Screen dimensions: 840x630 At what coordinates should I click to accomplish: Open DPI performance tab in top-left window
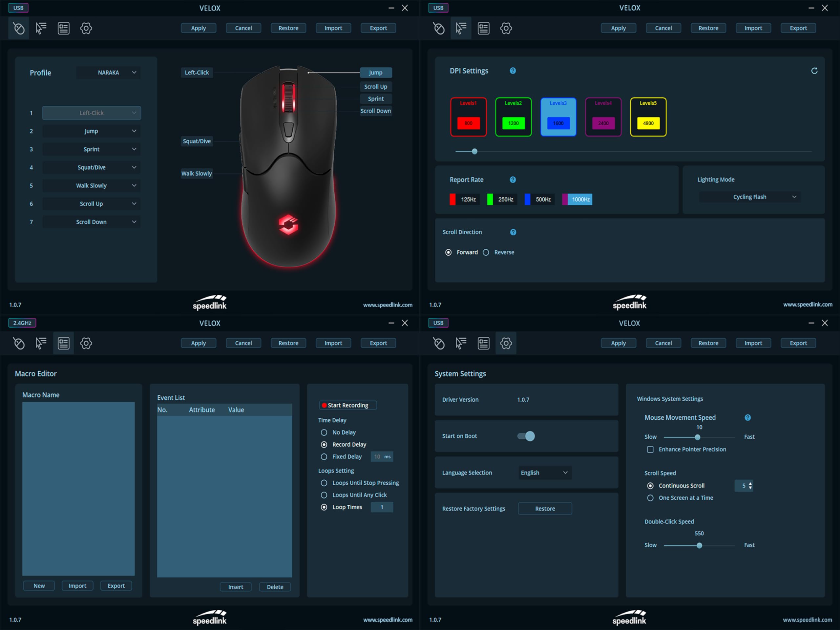(x=41, y=28)
